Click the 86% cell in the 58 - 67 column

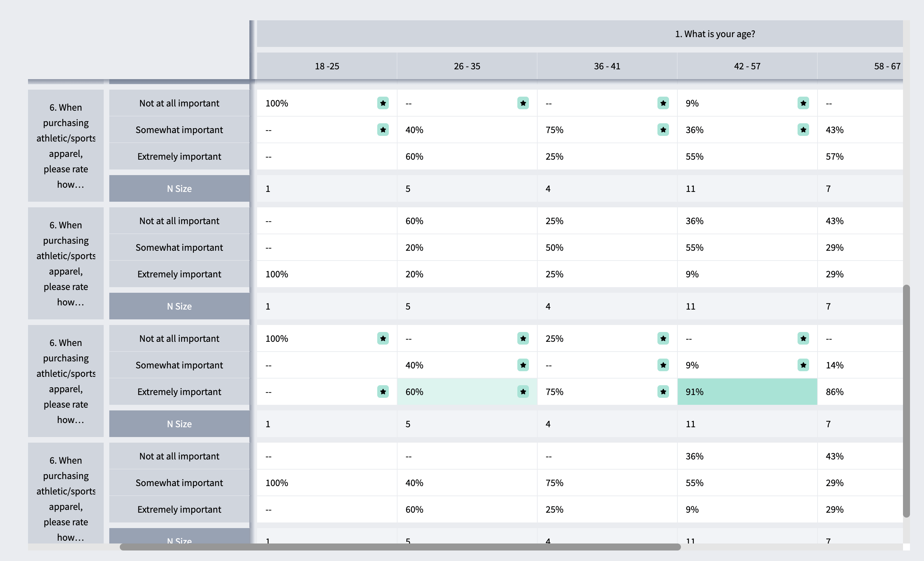click(860, 392)
